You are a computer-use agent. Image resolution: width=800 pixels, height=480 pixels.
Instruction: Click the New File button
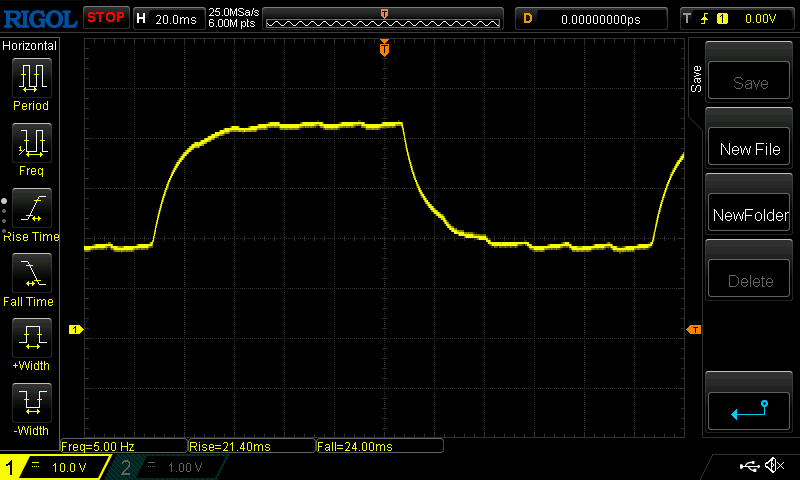[x=748, y=147]
